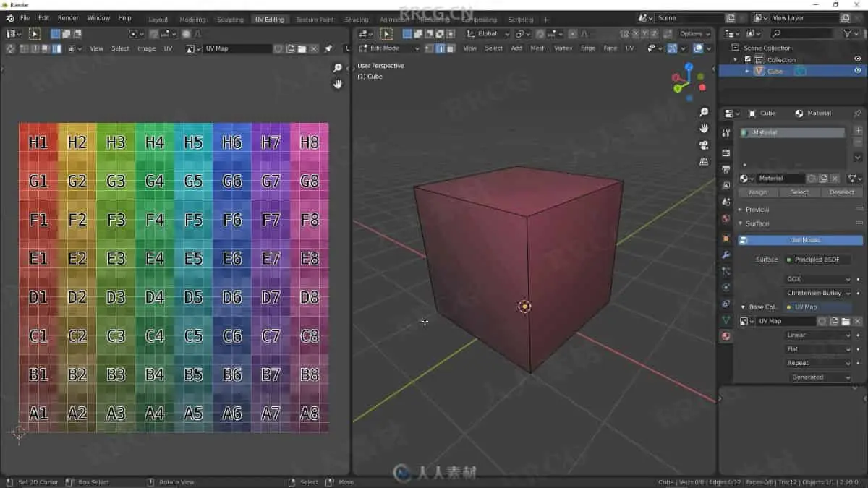Screen dimensions: 868x488
Task: Open the Linear interpolation dropdown
Action: 818,335
